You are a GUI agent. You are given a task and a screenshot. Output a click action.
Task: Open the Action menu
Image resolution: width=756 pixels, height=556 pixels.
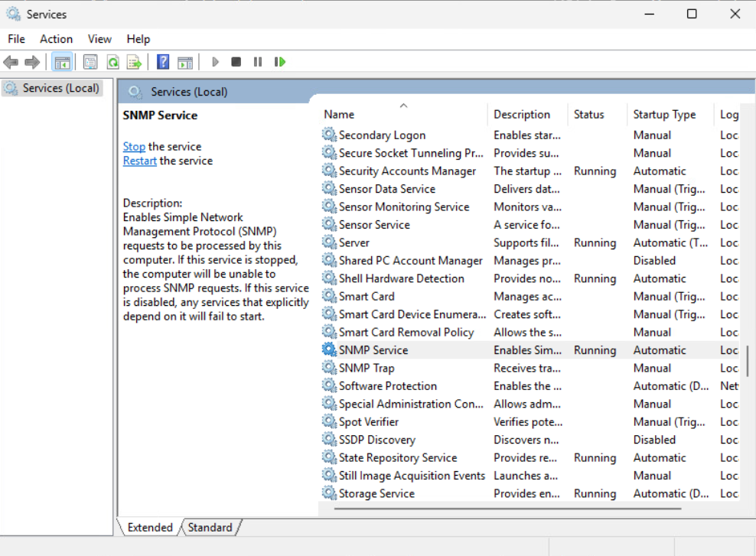point(56,38)
